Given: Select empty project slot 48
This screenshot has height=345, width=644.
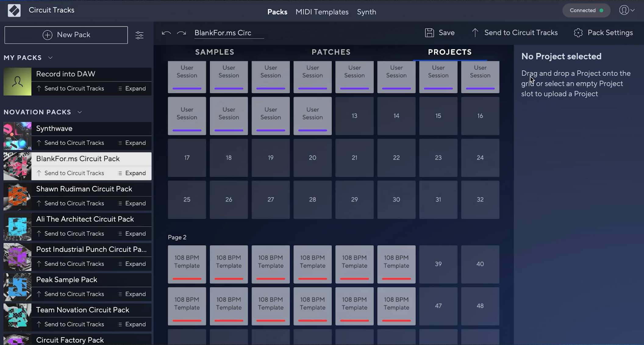Looking at the screenshot, I should point(480,306).
